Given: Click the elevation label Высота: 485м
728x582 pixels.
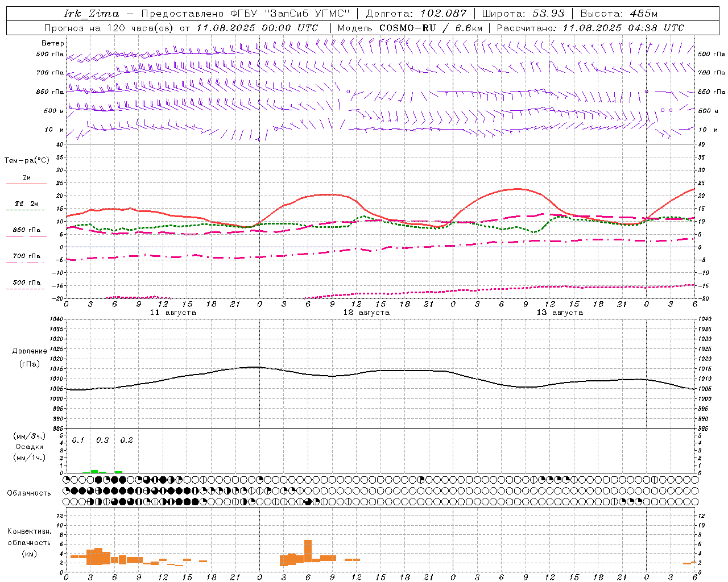Looking at the screenshot, I should [619, 14].
